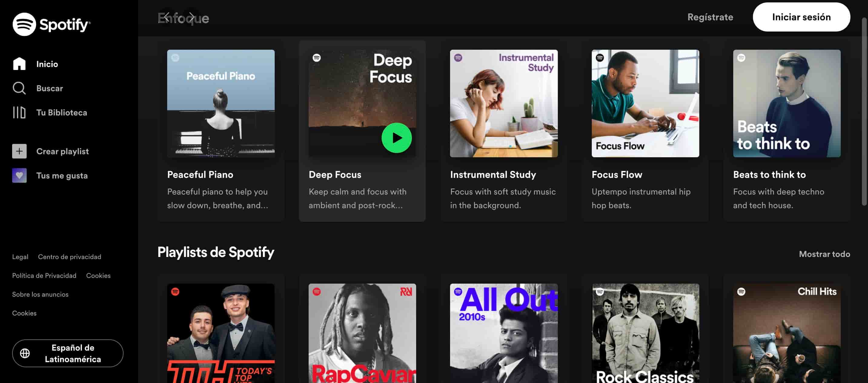Click the Spotify logo
Screen dimensions: 868x383
pyautogui.click(x=51, y=24)
